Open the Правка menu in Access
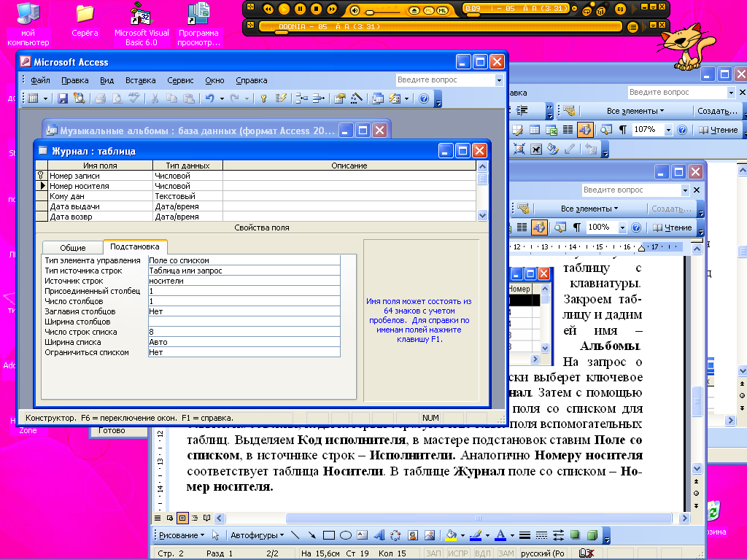The width and height of the screenshot is (747, 560). coord(75,80)
